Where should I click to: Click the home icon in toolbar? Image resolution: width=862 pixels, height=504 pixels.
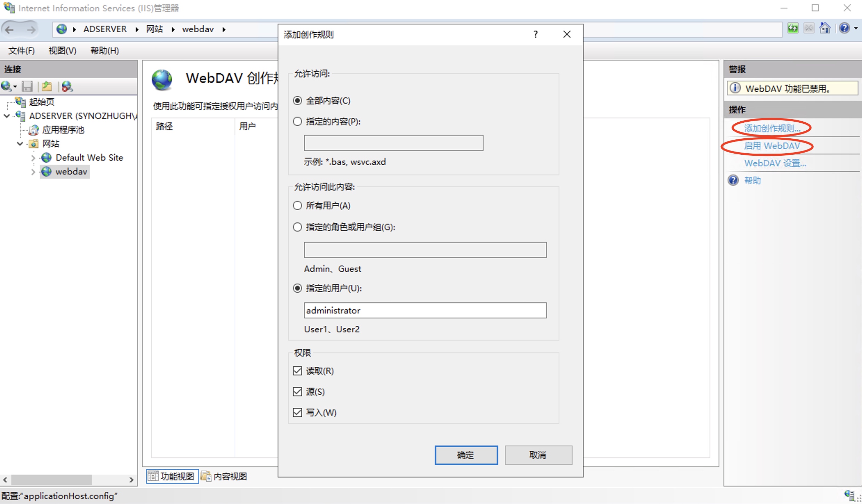(825, 28)
